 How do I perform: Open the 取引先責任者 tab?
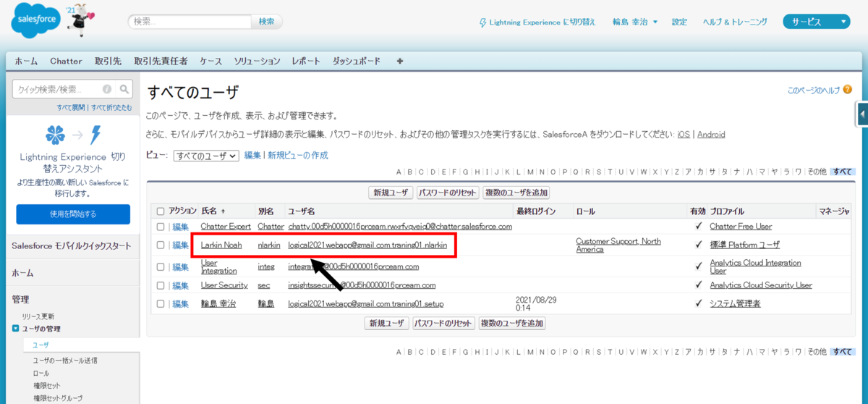click(x=161, y=62)
